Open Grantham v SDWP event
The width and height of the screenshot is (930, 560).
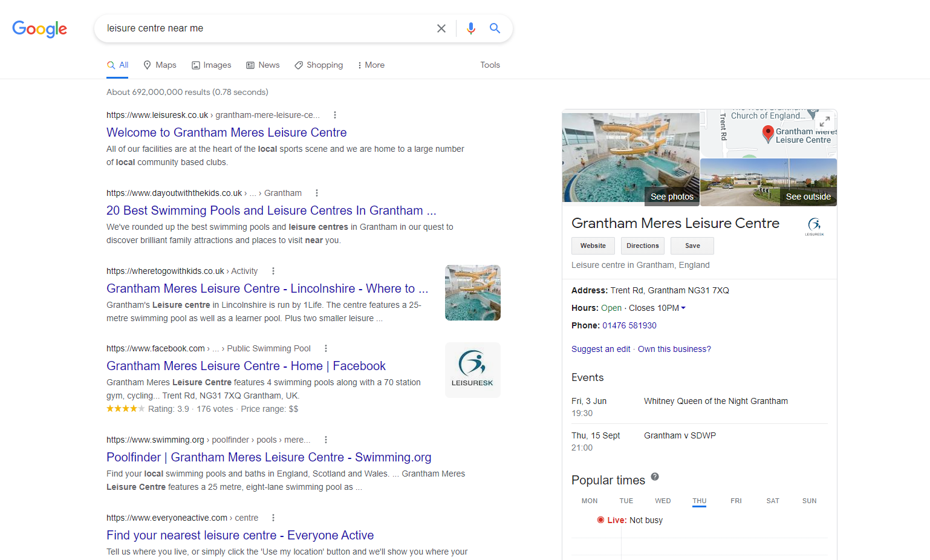coord(680,435)
